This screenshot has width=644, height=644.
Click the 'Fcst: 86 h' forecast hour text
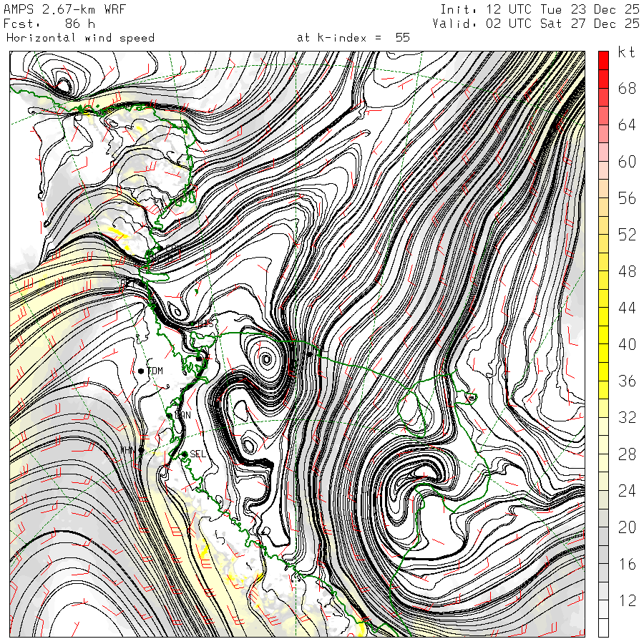tap(49, 24)
